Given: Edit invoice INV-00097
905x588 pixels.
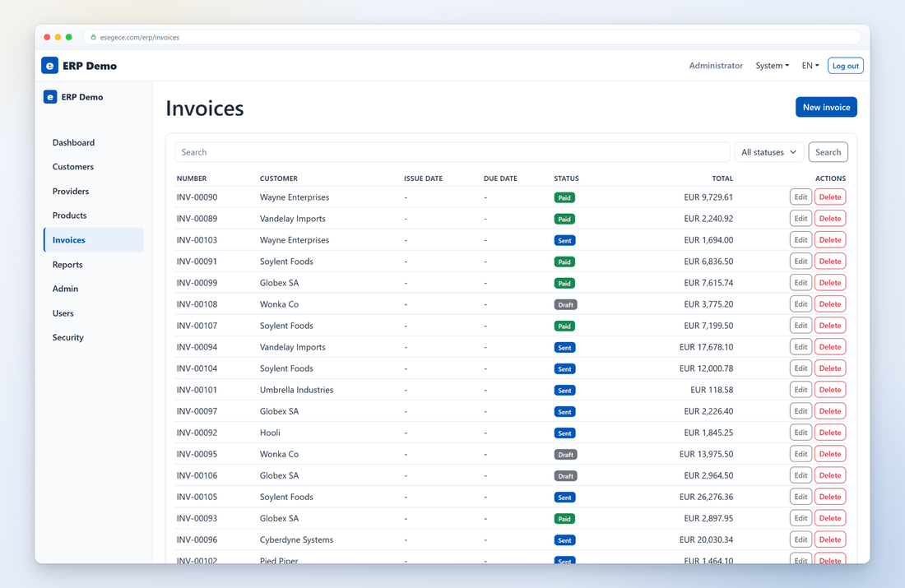Looking at the screenshot, I should tap(801, 411).
